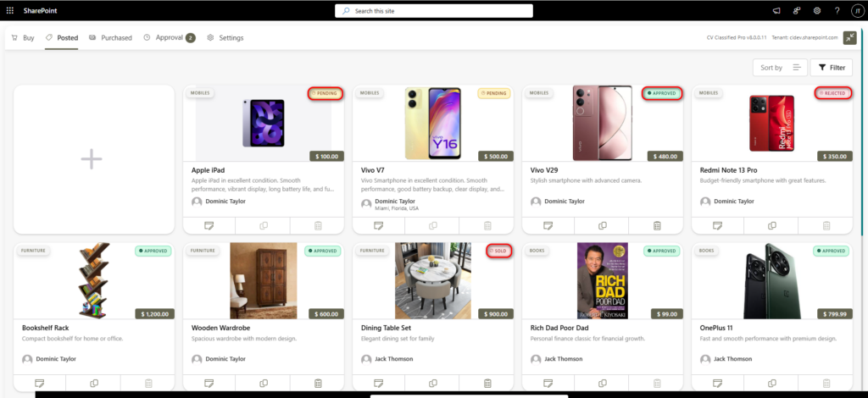Select the Posted tab
This screenshot has height=398, width=868.
tap(61, 37)
